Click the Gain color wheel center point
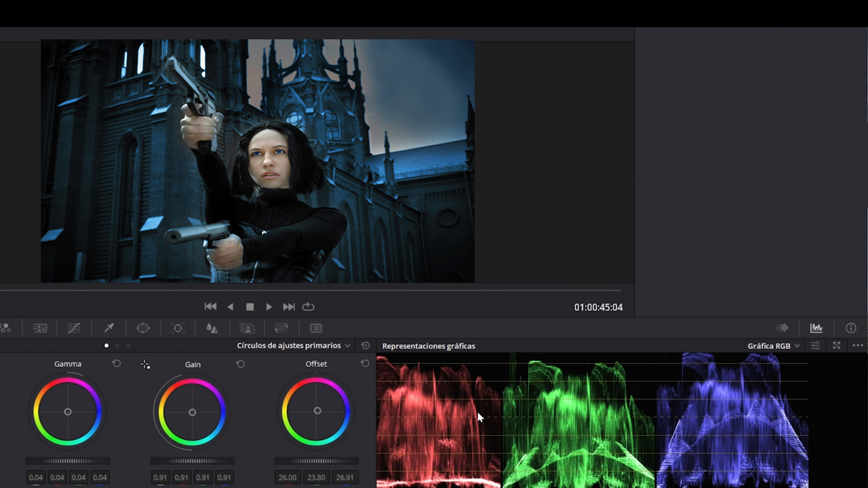868x488 pixels. point(193,412)
